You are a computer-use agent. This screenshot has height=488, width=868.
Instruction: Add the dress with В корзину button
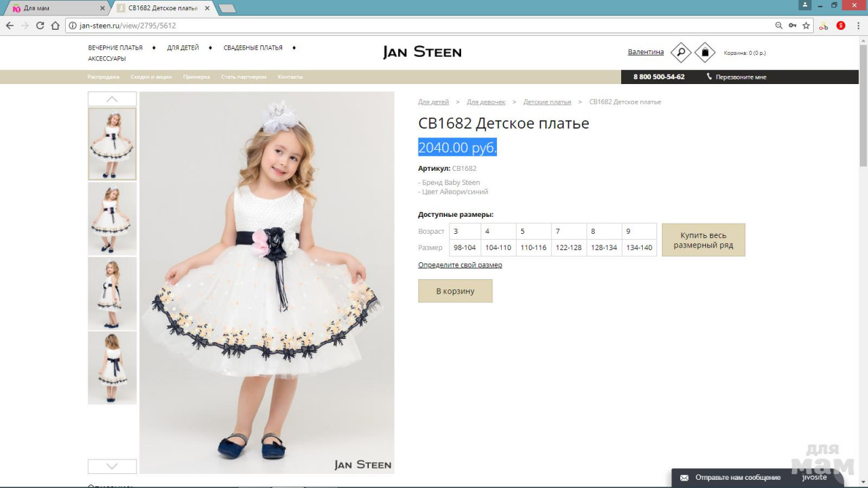(x=455, y=291)
